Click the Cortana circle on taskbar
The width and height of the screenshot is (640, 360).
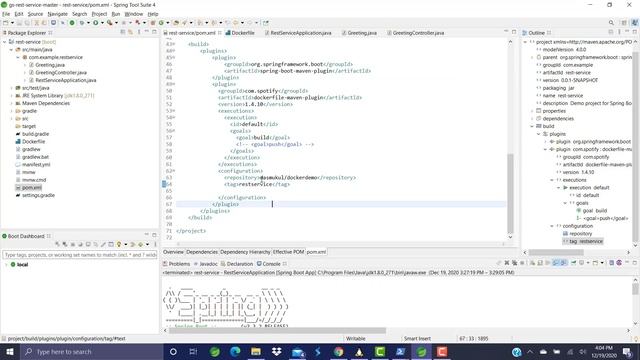pyautogui.click(x=173, y=351)
